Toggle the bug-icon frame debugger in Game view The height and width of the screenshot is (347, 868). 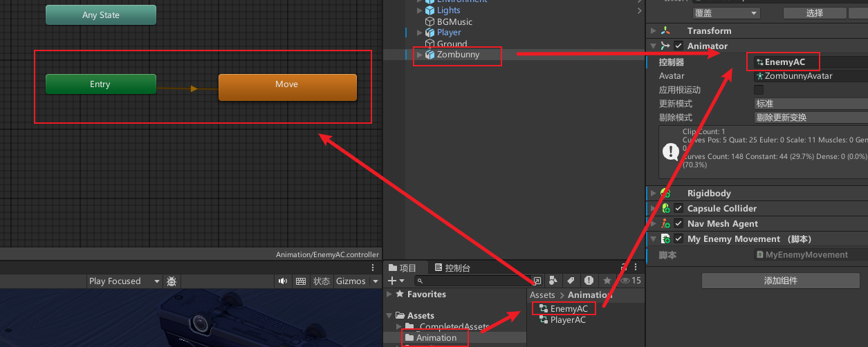tap(172, 281)
